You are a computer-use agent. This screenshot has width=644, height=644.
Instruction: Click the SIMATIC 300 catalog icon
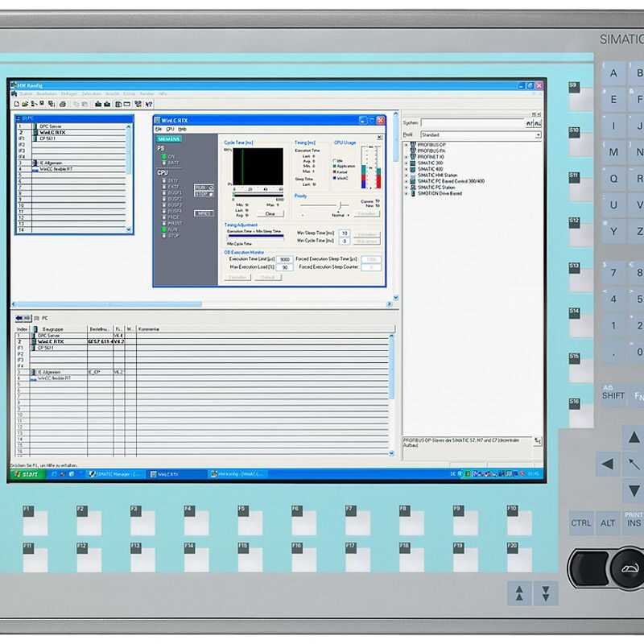(x=413, y=163)
